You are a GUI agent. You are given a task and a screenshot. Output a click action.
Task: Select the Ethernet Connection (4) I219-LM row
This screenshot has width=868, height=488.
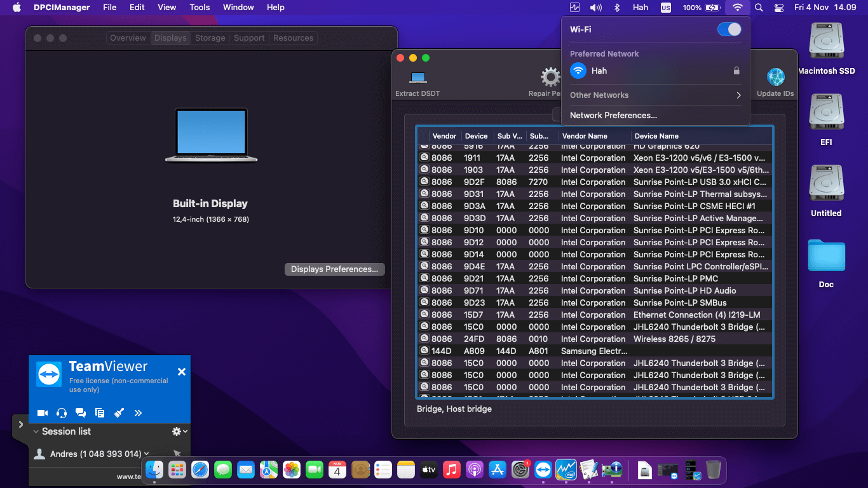(x=595, y=315)
